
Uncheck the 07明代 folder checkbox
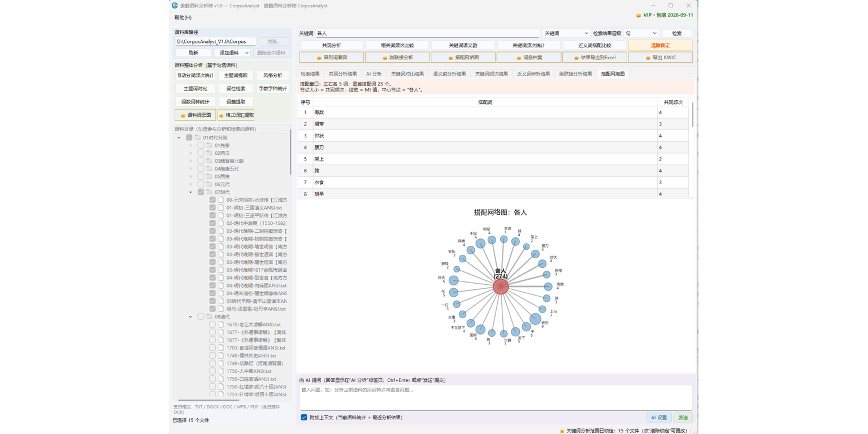coord(201,192)
